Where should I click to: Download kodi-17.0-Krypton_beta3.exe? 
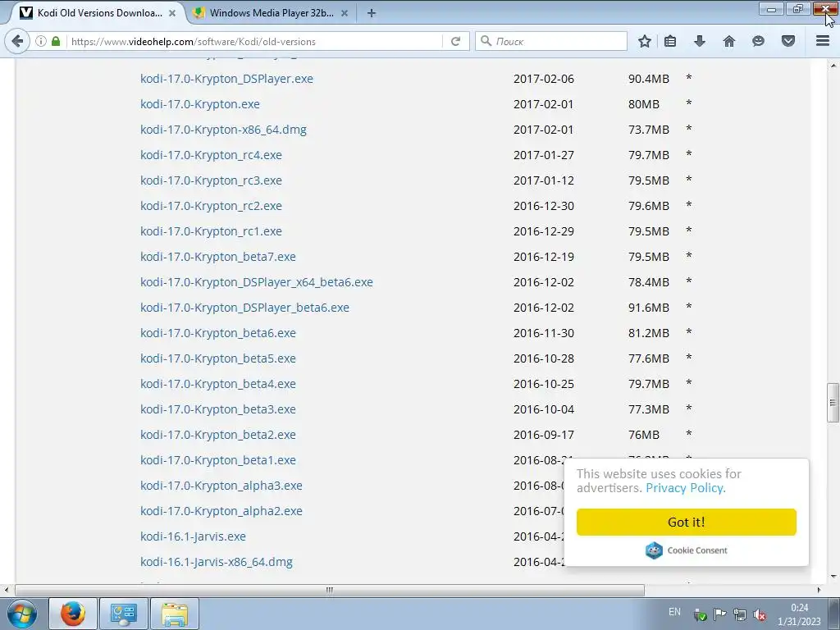coord(218,409)
